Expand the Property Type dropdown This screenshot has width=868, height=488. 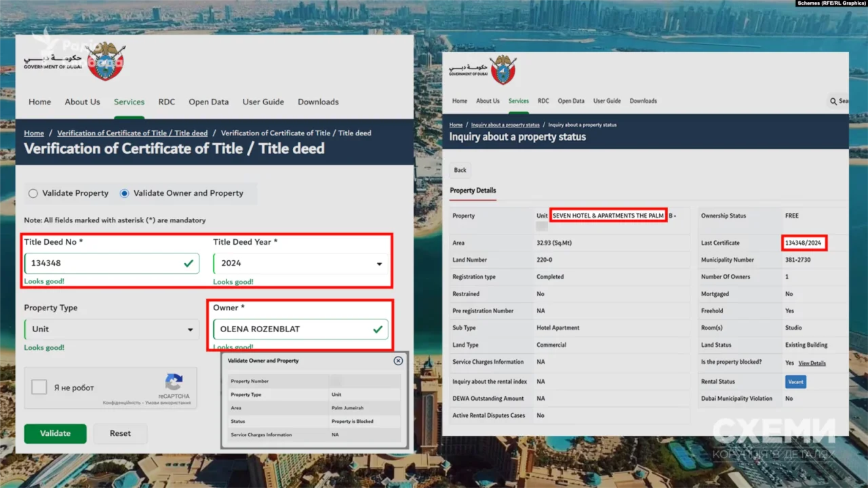(111, 329)
